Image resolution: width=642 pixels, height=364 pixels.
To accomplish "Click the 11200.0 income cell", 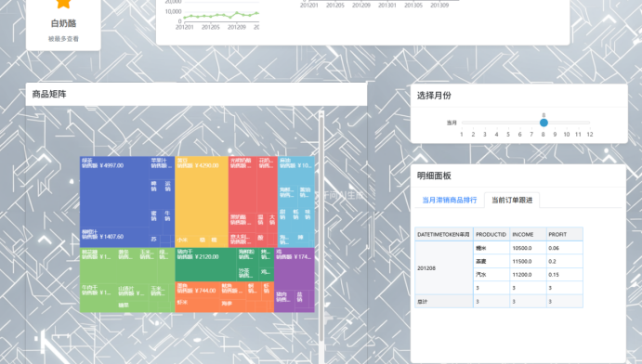I will tap(528, 275).
